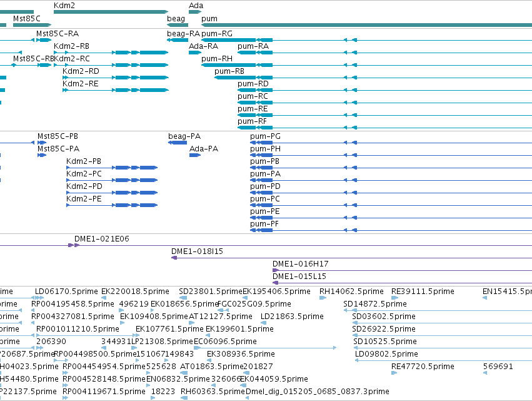Select EST RP004195458.5prime
Viewport: 532px width, 401px height.
tap(73, 304)
